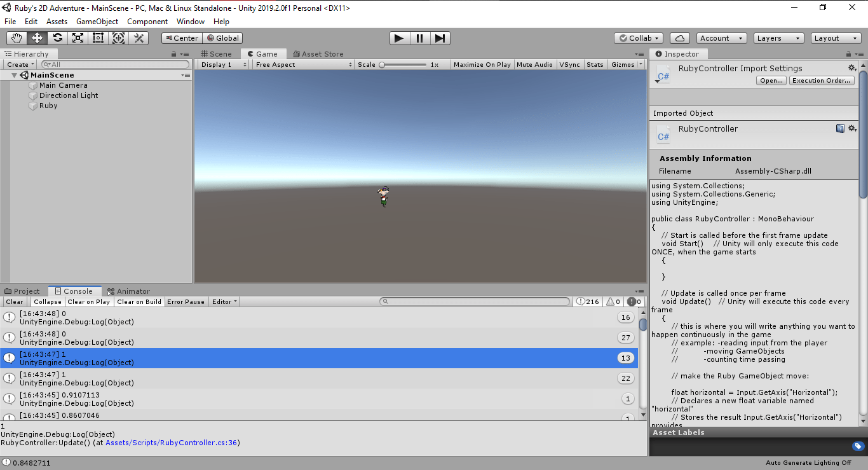Open the cloud services icon

tap(679, 38)
